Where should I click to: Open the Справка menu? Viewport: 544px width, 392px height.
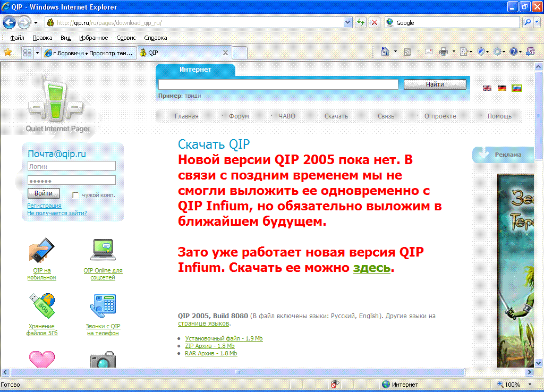coord(156,38)
